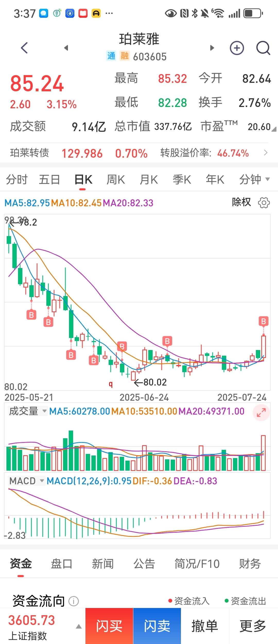The width and height of the screenshot is (278, 644).
Task: Tap the 3.15% change percentage
Action: pos(62,104)
